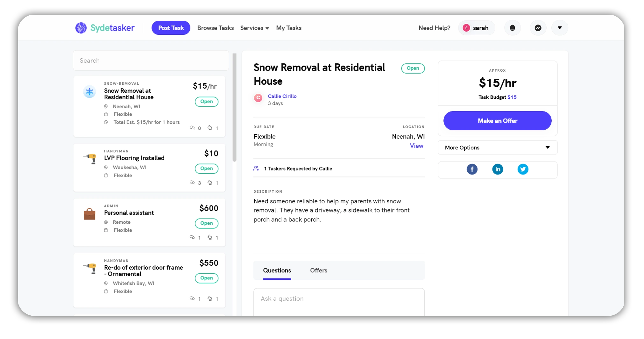The width and height of the screenshot is (644, 339).
Task: Share the task on LinkedIn
Action: [x=497, y=169]
